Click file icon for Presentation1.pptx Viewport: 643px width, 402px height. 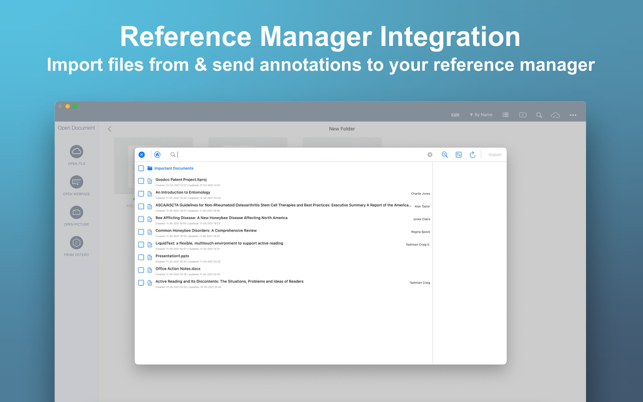(150, 257)
